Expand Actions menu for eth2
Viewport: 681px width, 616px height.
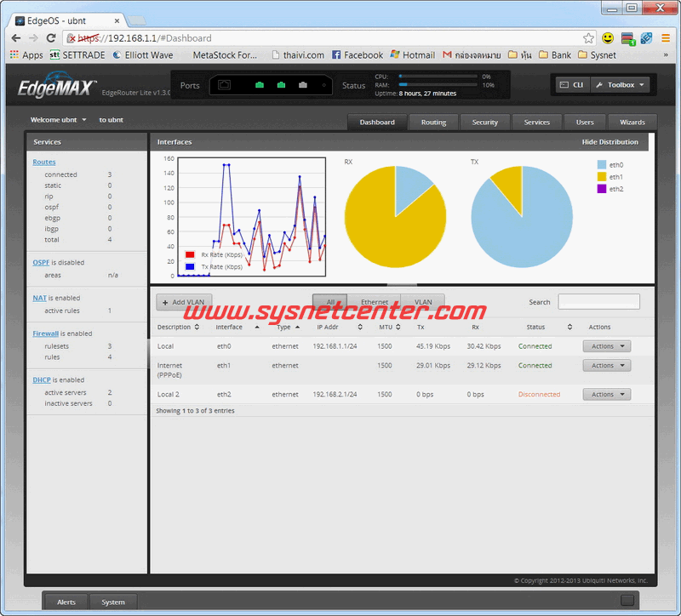(x=606, y=395)
